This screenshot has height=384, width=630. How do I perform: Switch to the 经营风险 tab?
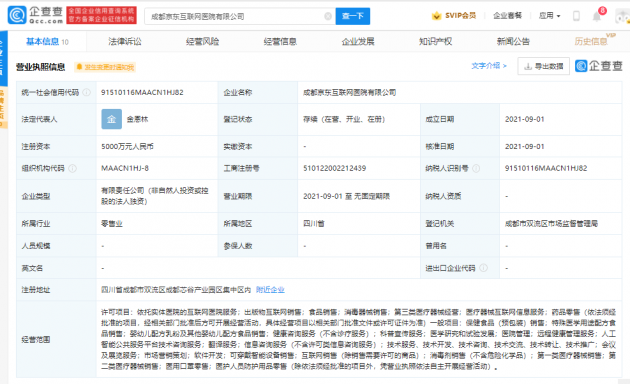(202, 41)
